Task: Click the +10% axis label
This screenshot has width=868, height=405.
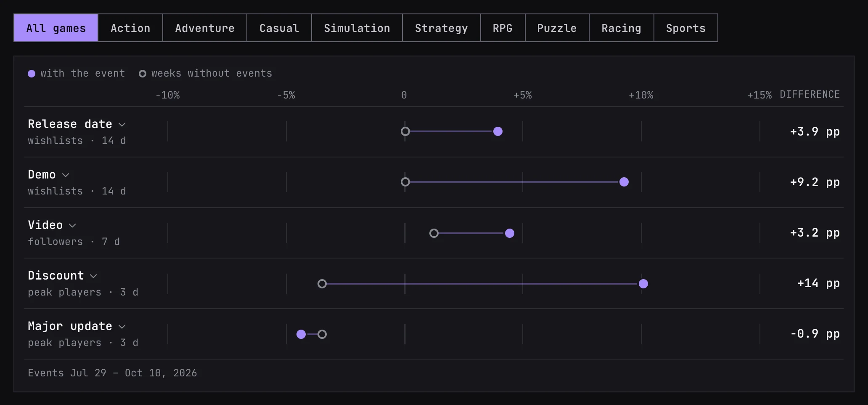Action: (641, 95)
